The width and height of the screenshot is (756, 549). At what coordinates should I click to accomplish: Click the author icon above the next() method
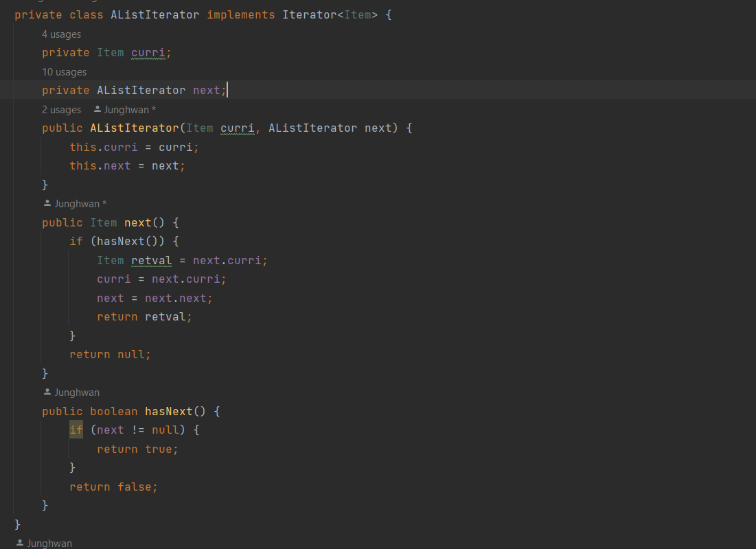point(47,204)
